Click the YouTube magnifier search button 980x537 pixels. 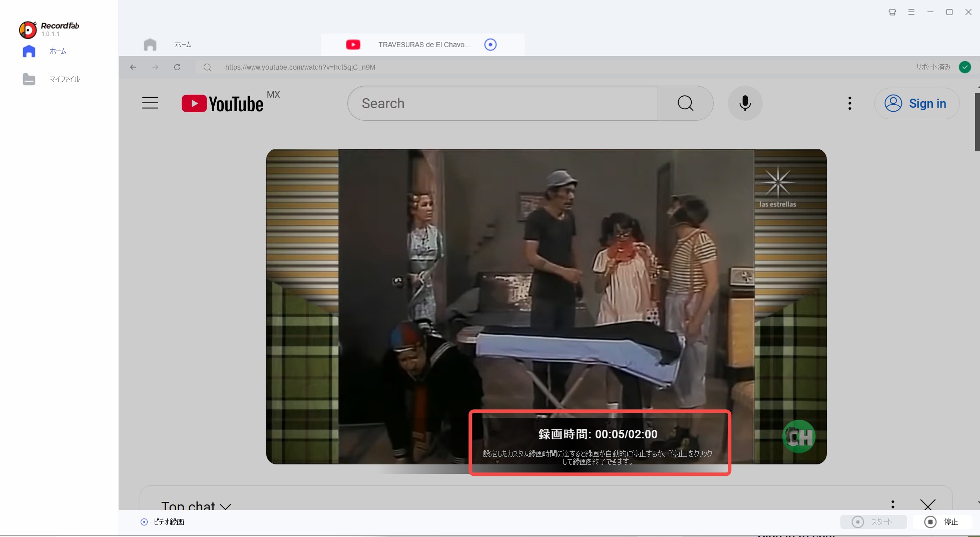[x=686, y=103]
